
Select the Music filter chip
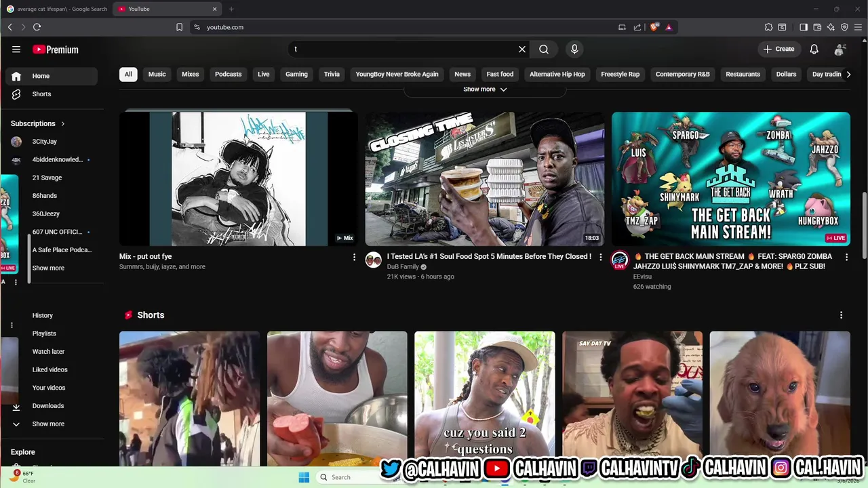coord(157,75)
